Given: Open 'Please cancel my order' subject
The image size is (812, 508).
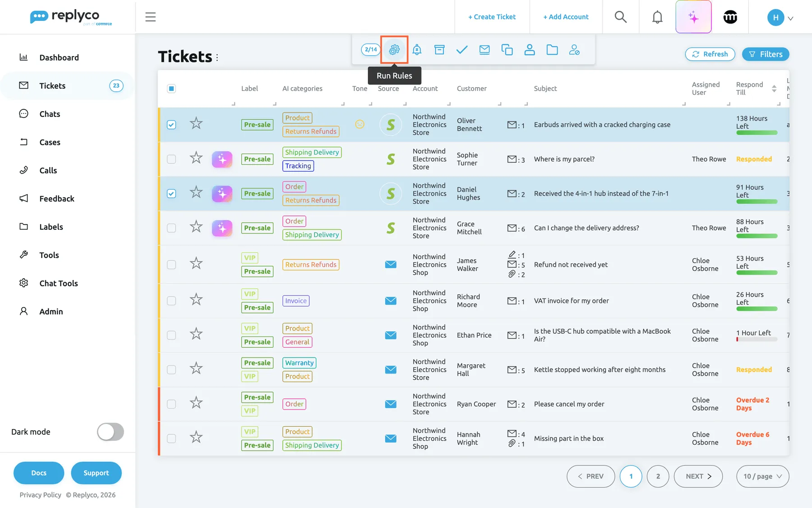Looking at the screenshot, I should click(569, 404).
